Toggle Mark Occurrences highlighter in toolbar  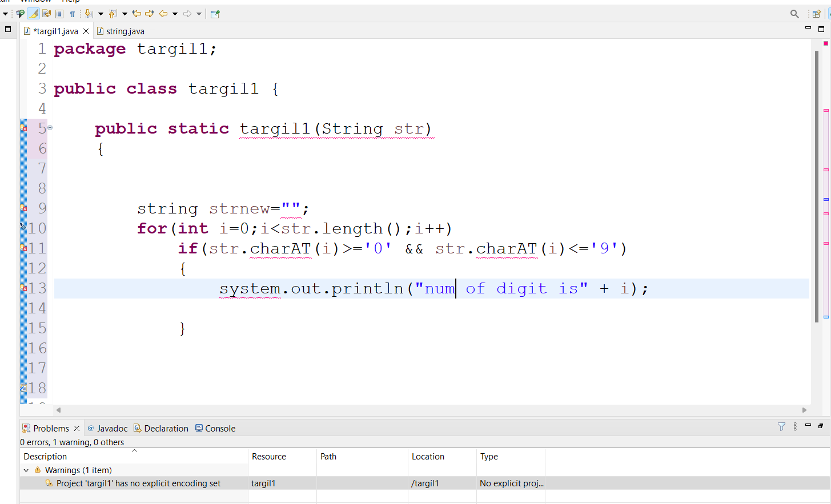click(x=34, y=14)
